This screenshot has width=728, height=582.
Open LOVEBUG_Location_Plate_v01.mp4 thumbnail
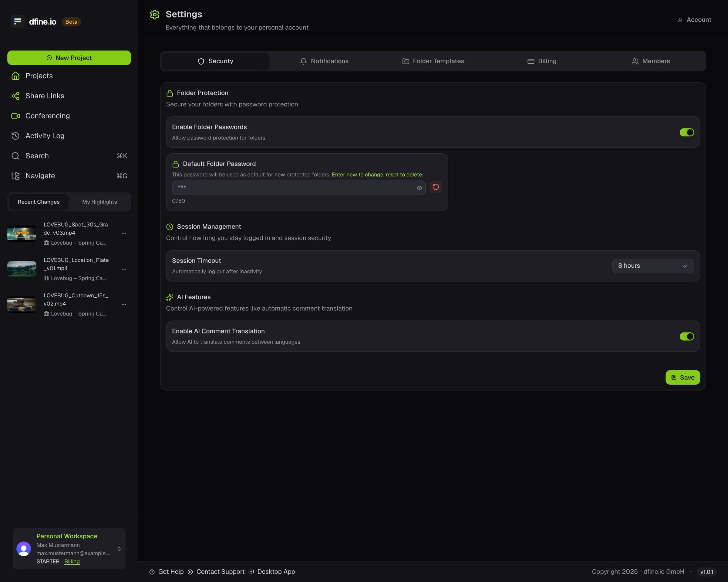point(22,269)
